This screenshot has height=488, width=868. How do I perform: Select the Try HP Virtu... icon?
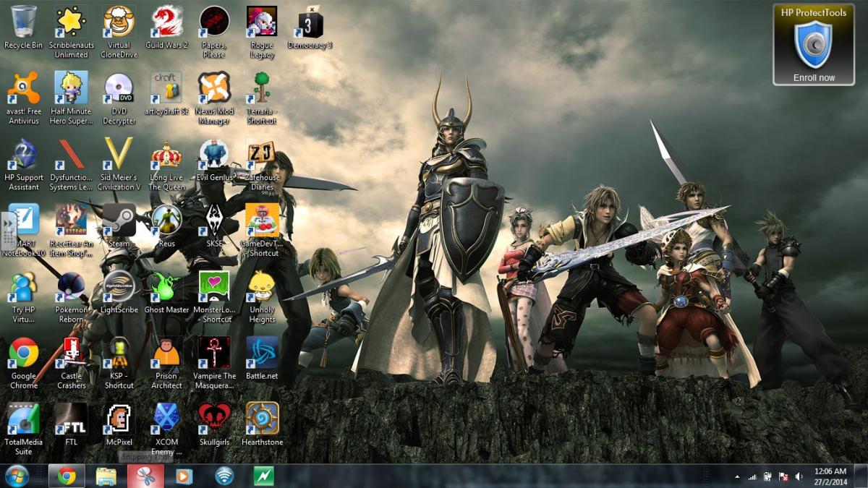click(23, 296)
